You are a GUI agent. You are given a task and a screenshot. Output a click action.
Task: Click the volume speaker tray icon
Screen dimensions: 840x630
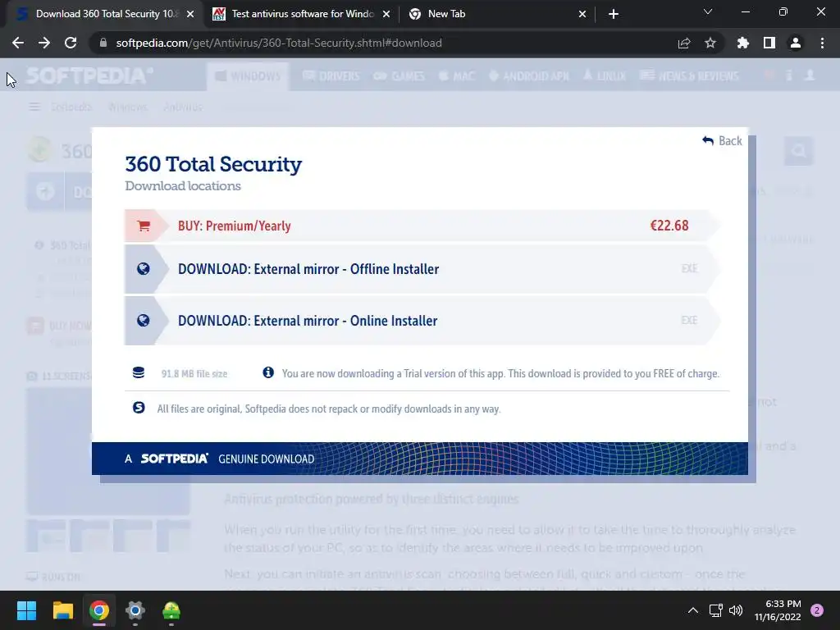coord(736,610)
